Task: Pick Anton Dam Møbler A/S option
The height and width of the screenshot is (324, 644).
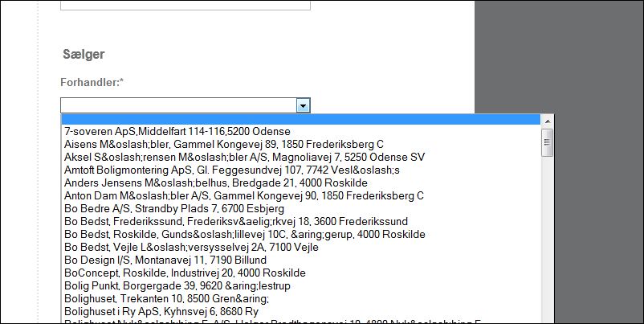Action: [x=243, y=195]
